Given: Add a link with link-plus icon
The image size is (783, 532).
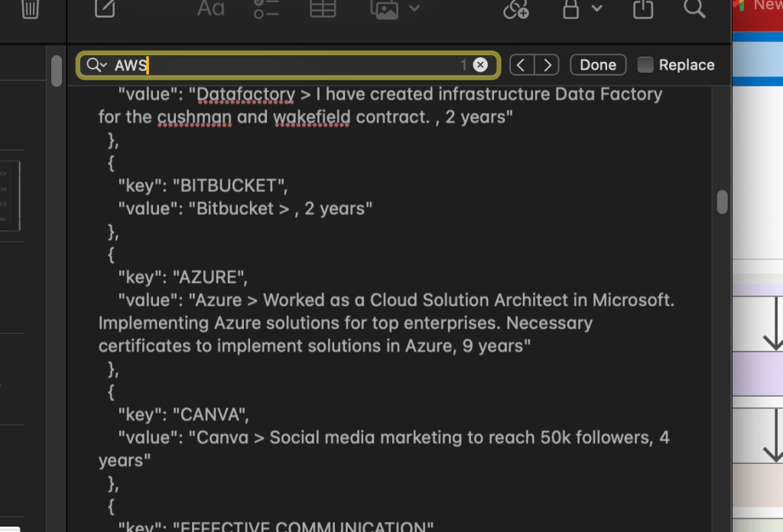Looking at the screenshot, I should pos(516,8).
